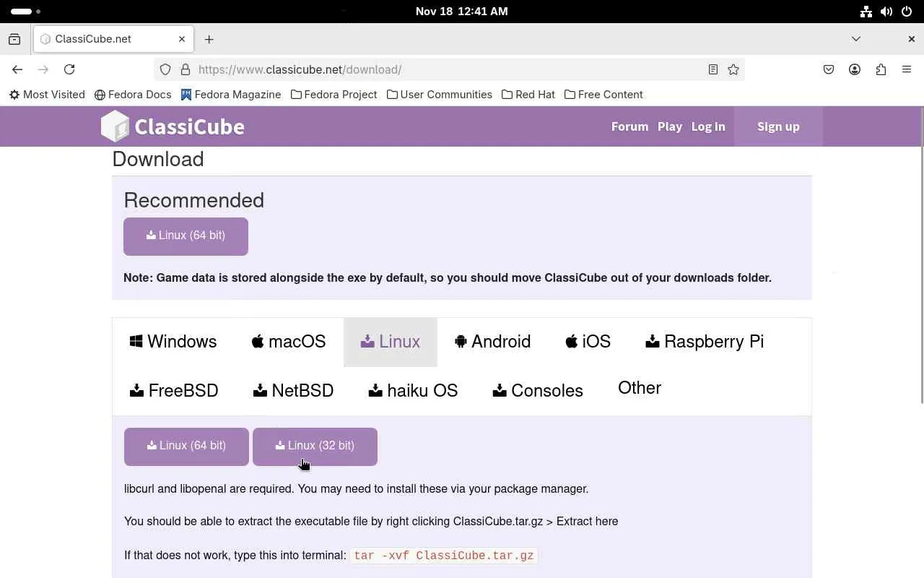Click the padlock site security icon
The image size is (924, 578).
[x=185, y=69]
